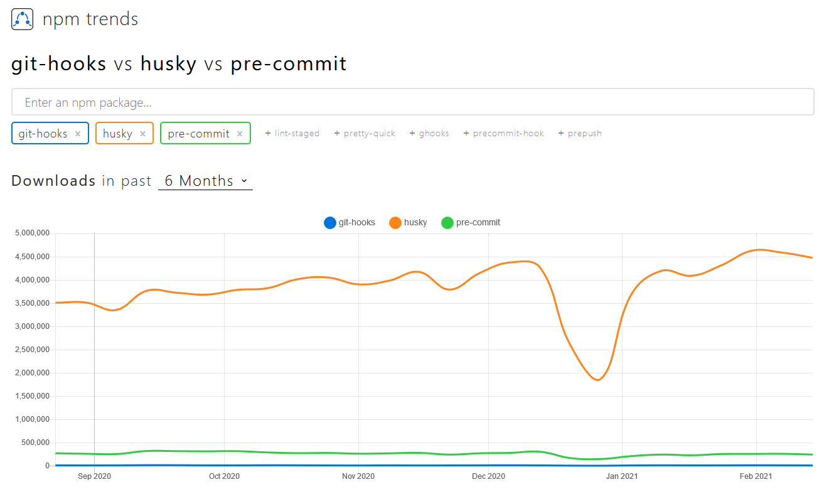Remove pre-commit package via its x icon

click(240, 134)
